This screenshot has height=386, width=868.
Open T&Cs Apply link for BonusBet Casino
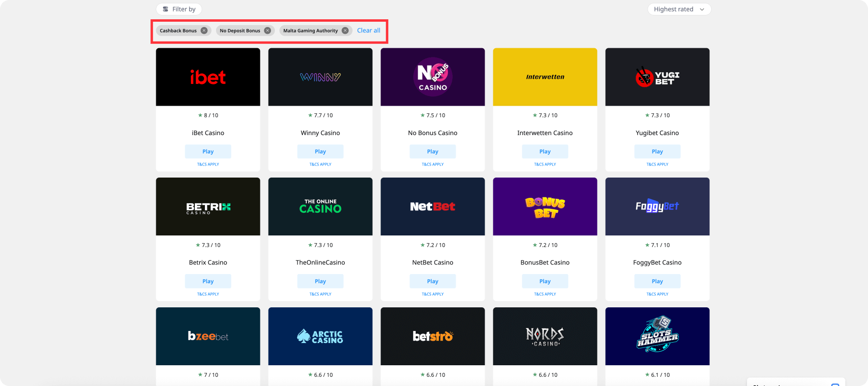coord(545,294)
